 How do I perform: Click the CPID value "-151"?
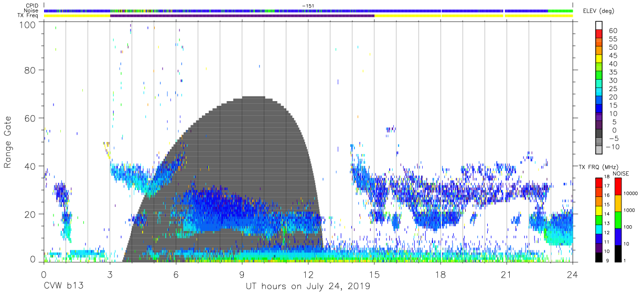tap(308, 6)
